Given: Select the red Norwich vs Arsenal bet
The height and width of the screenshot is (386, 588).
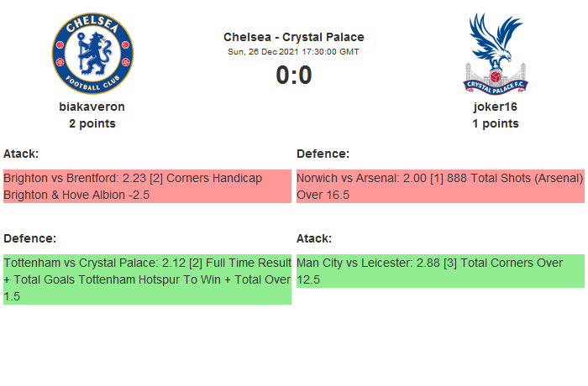Looking at the screenshot, I should click(x=440, y=186).
